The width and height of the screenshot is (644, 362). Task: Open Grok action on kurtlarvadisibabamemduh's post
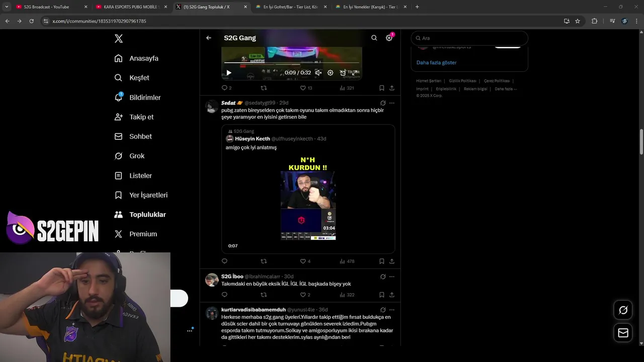[x=383, y=310]
